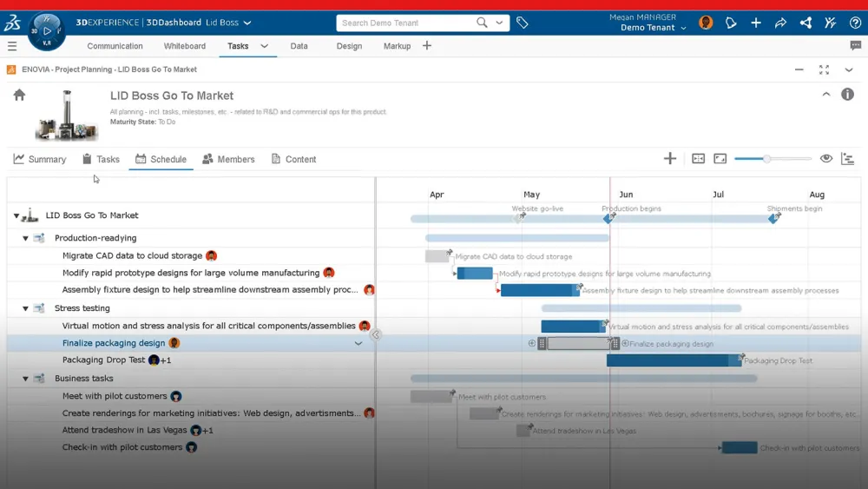The width and height of the screenshot is (868, 489).
Task: Collapse the left panel splitter arrow
Action: coord(375,334)
